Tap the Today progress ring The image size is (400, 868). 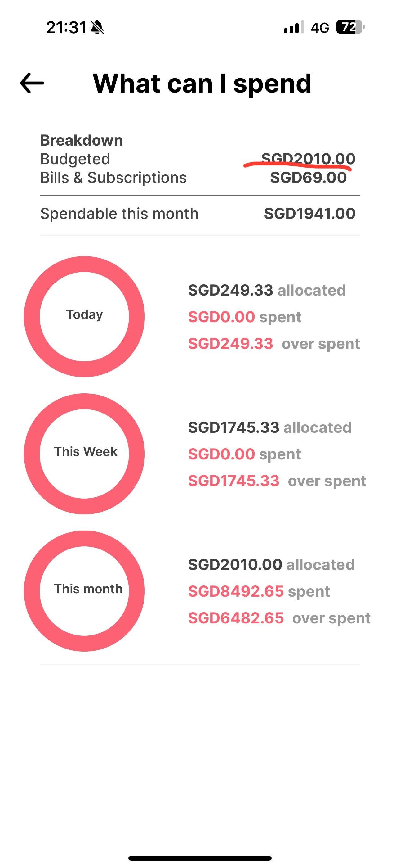[84, 316]
